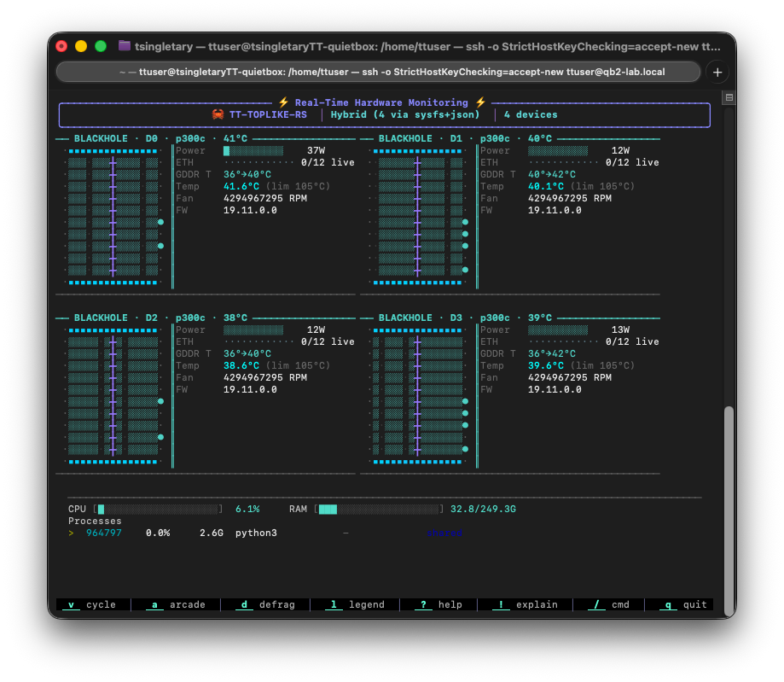Click the D3 power bar at 13W
The image size is (784, 682).
(558, 329)
